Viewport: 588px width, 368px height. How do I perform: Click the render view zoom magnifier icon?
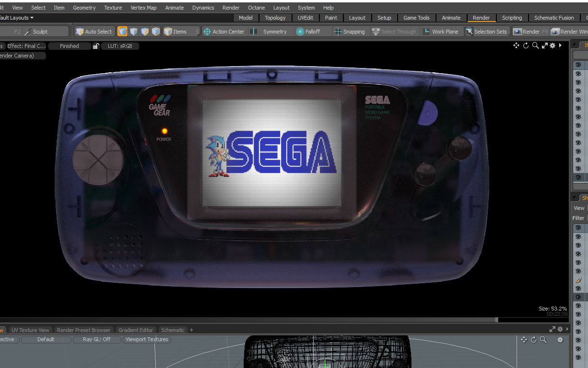(x=535, y=46)
